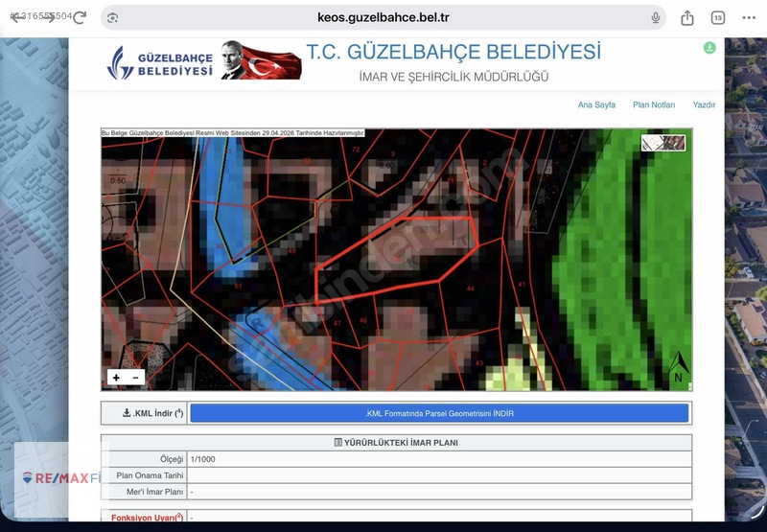The height and width of the screenshot is (532, 767).
Task: Click the green download icon in the page corner
Action: click(709, 47)
